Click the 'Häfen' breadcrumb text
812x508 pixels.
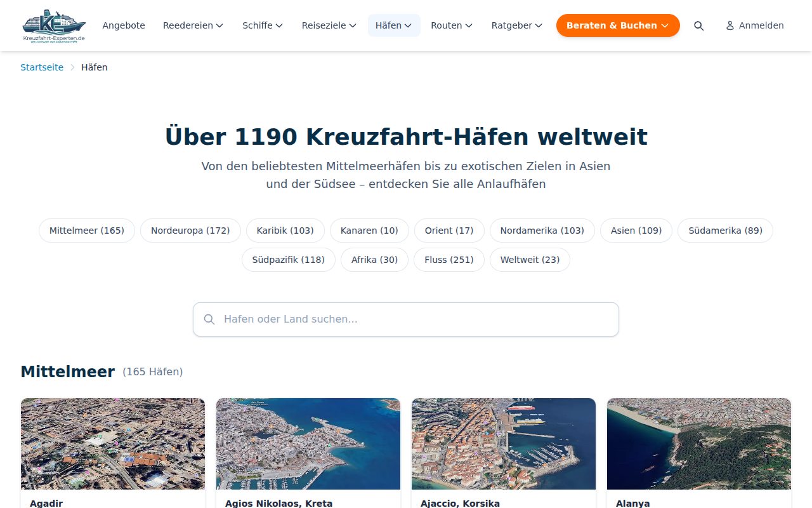point(95,67)
